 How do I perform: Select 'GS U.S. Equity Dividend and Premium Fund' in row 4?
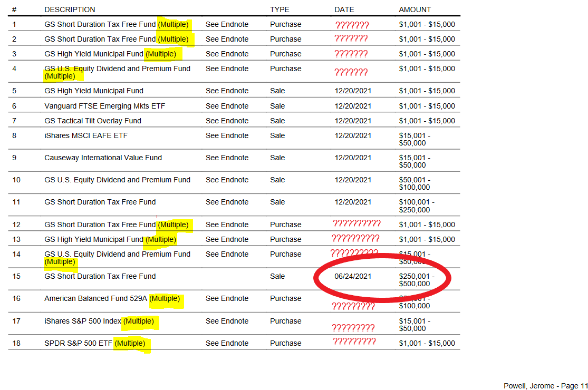pos(118,69)
